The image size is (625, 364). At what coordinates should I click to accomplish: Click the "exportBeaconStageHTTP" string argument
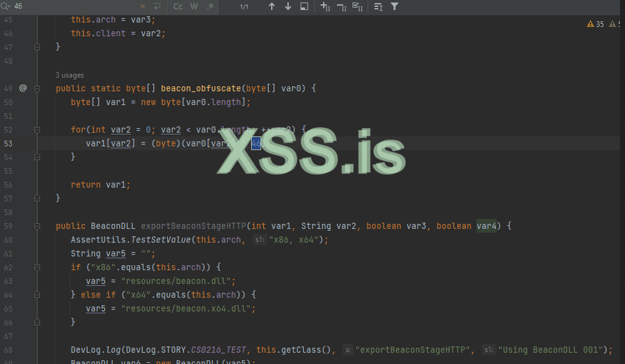[413, 350]
